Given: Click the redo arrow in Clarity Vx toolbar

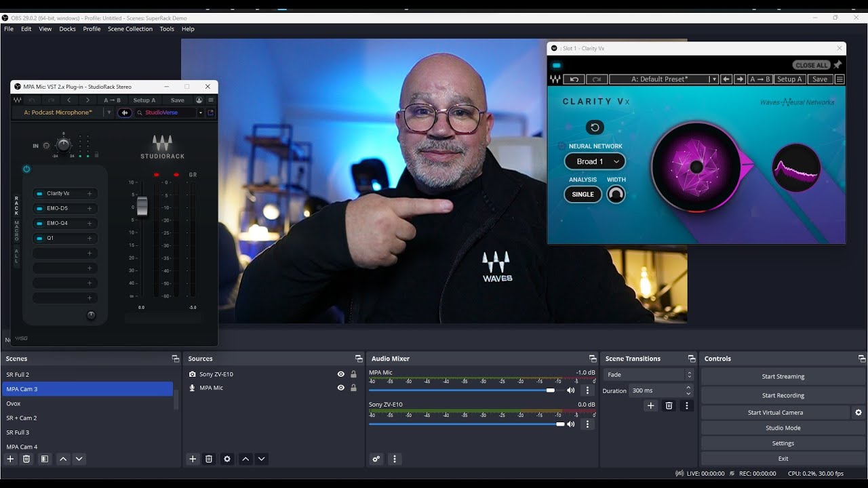Looking at the screenshot, I should point(597,79).
